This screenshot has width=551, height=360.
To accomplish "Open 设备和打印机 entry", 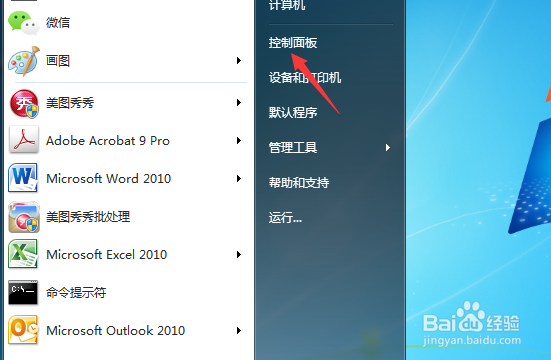I will (305, 78).
